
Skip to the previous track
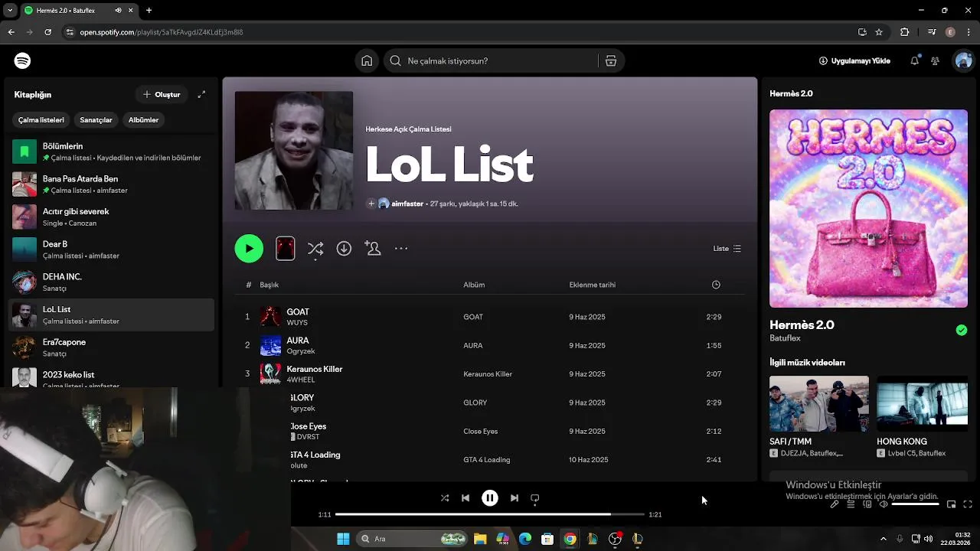point(465,497)
